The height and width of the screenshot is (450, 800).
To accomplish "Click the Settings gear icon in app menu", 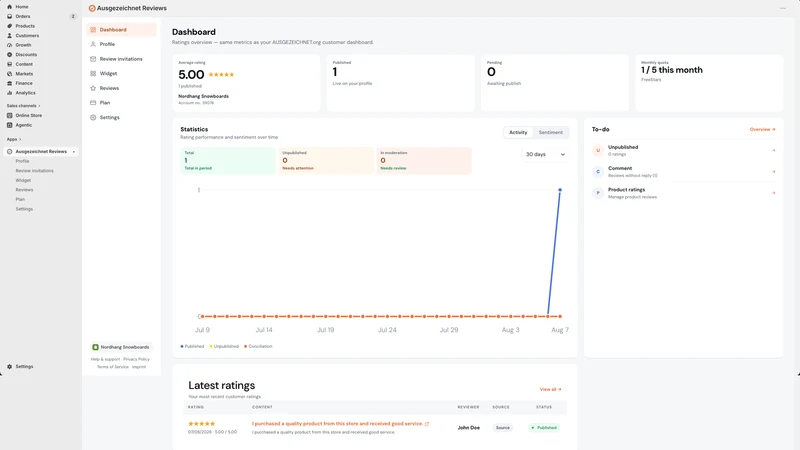I will (93, 117).
